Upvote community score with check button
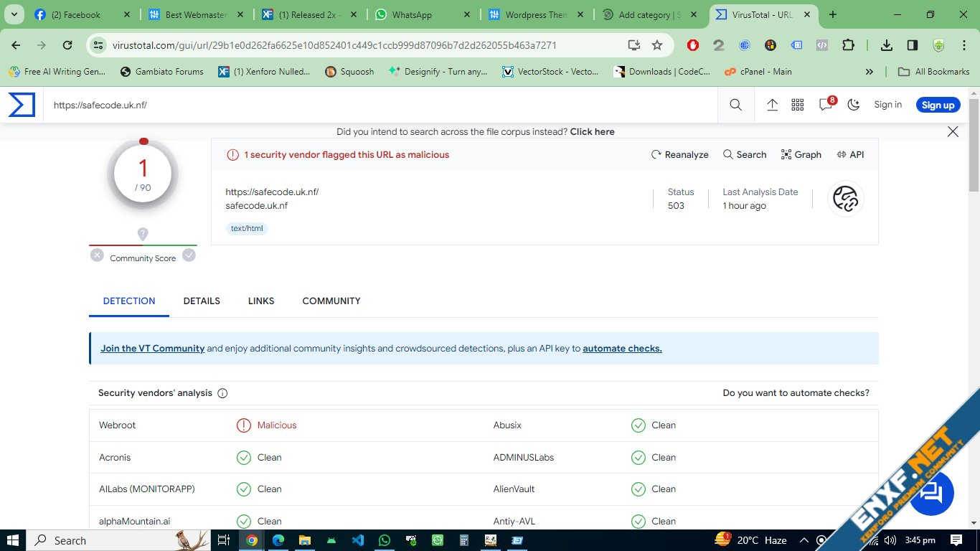Image resolution: width=980 pixels, height=551 pixels. [x=189, y=255]
